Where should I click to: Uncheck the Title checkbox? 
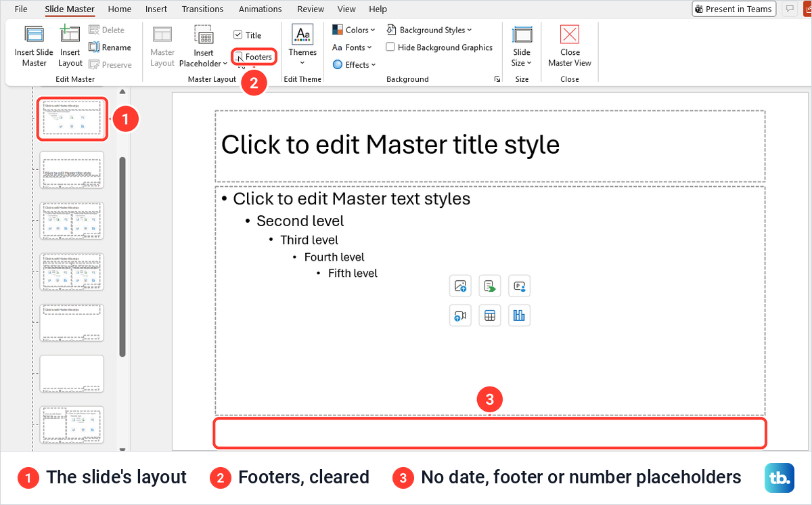point(238,35)
